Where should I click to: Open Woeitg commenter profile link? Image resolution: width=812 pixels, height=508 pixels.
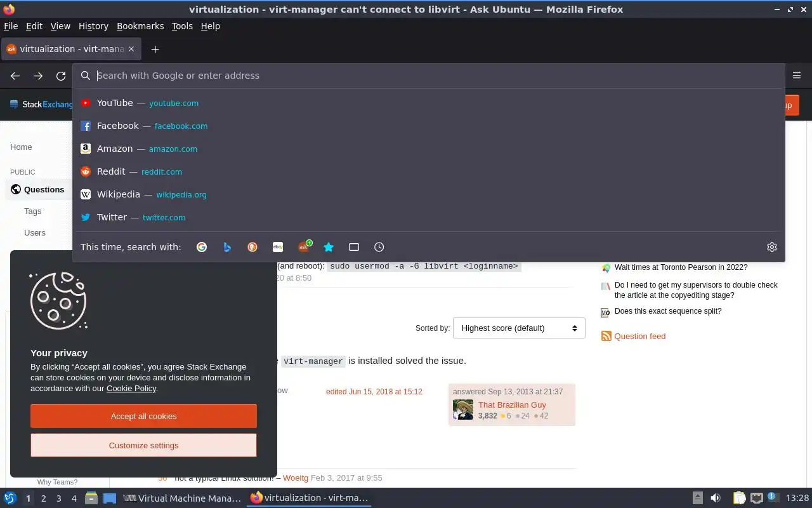tap(296, 478)
